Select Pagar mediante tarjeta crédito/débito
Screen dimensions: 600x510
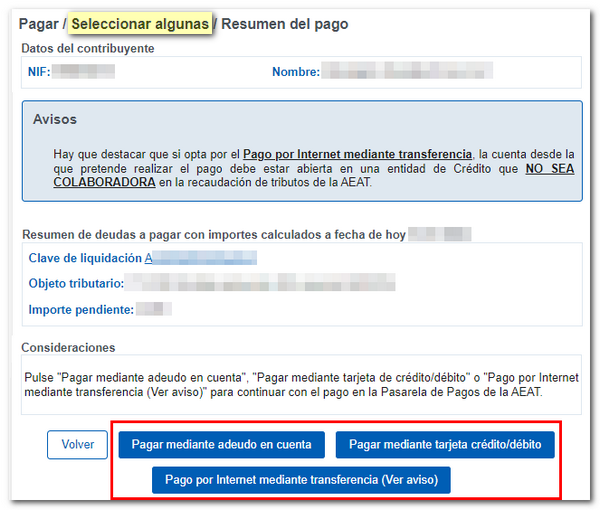445,444
